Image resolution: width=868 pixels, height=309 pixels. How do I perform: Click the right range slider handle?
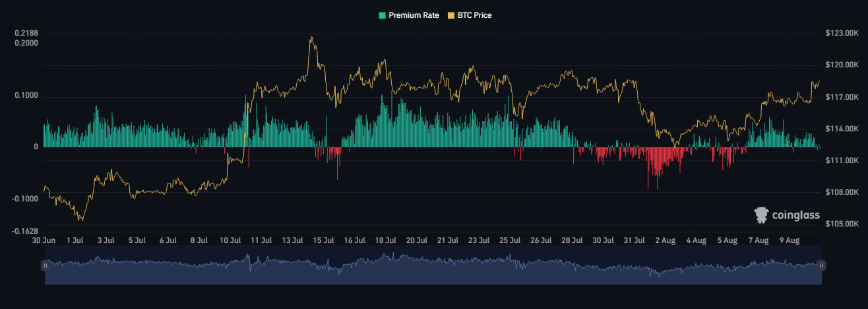[x=821, y=265]
